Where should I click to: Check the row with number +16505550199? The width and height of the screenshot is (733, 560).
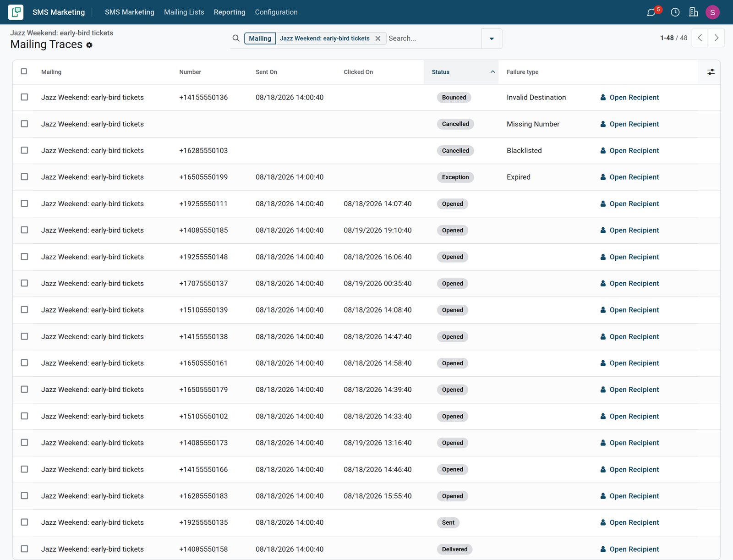(24, 177)
